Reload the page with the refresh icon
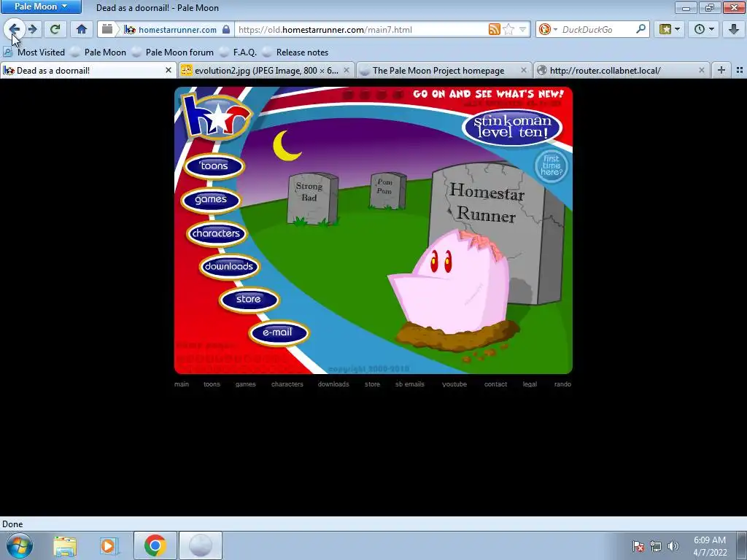This screenshot has height=560, width=747. point(55,29)
